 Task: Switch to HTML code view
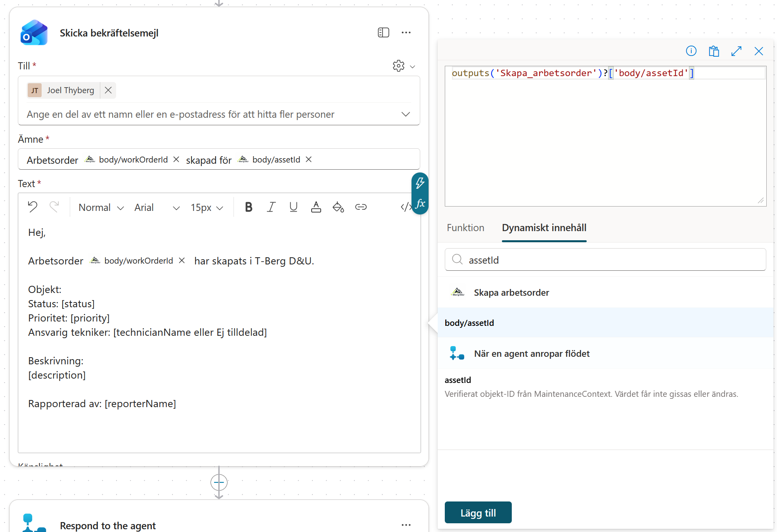click(406, 207)
